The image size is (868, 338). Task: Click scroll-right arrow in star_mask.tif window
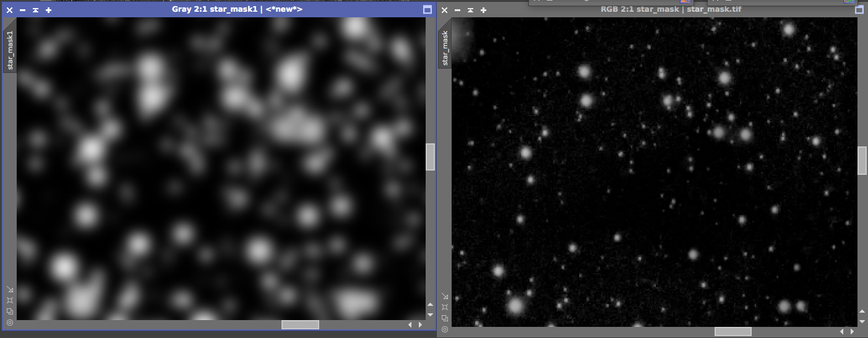[x=853, y=331]
